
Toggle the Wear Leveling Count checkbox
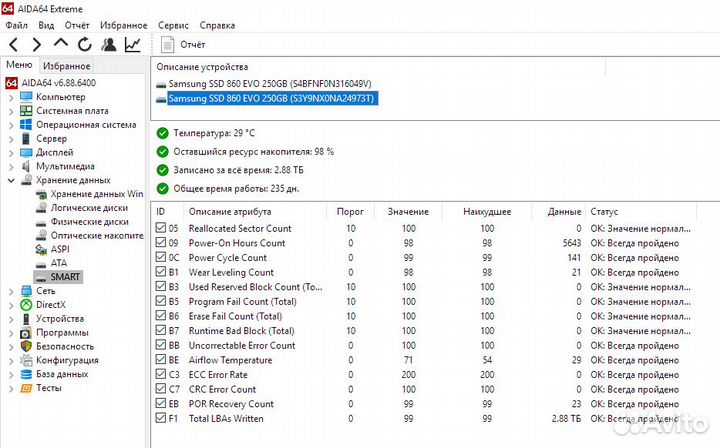point(163,272)
